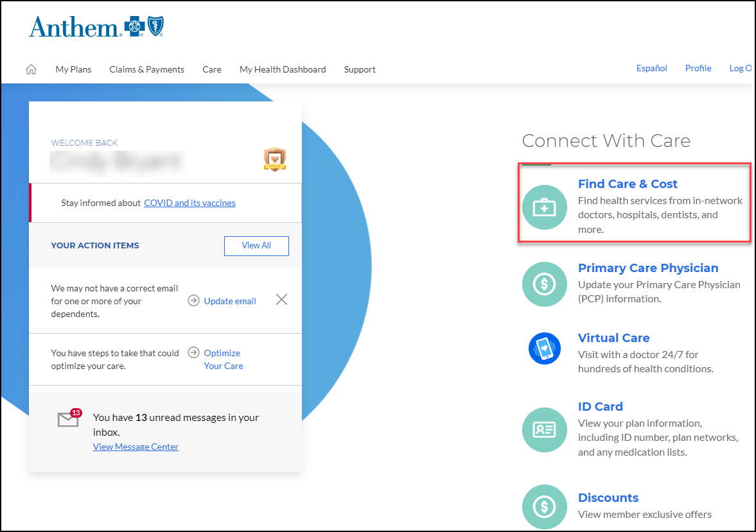Open the My Plans menu
Viewport: 756px width, 532px height.
pyautogui.click(x=73, y=69)
